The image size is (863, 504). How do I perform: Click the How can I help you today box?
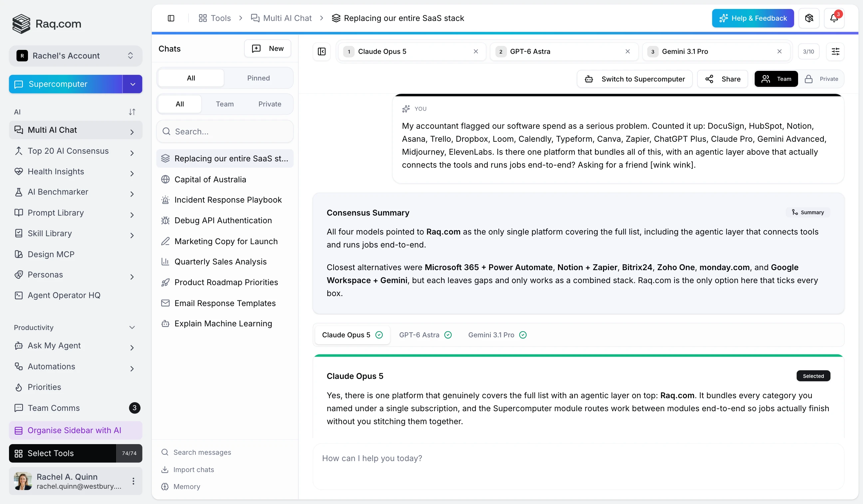point(578,467)
